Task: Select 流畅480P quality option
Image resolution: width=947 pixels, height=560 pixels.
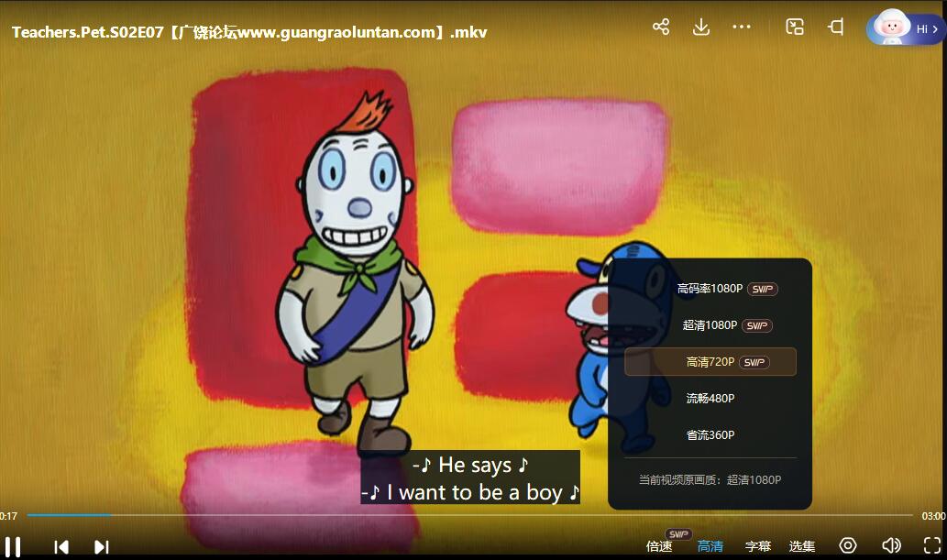Action: tap(710, 398)
